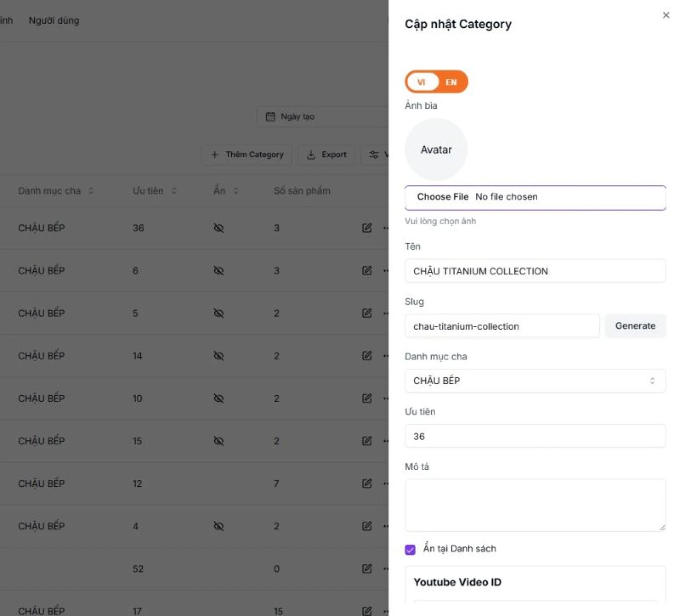The height and width of the screenshot is (616, 680).
Task: Open the ellipsis menu on the row showing 7 products
Action: [385, 483]
